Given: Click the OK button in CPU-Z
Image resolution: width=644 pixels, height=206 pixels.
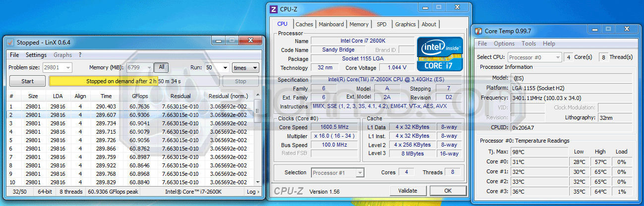Looking at the screenshot, I should click(448, 191).
